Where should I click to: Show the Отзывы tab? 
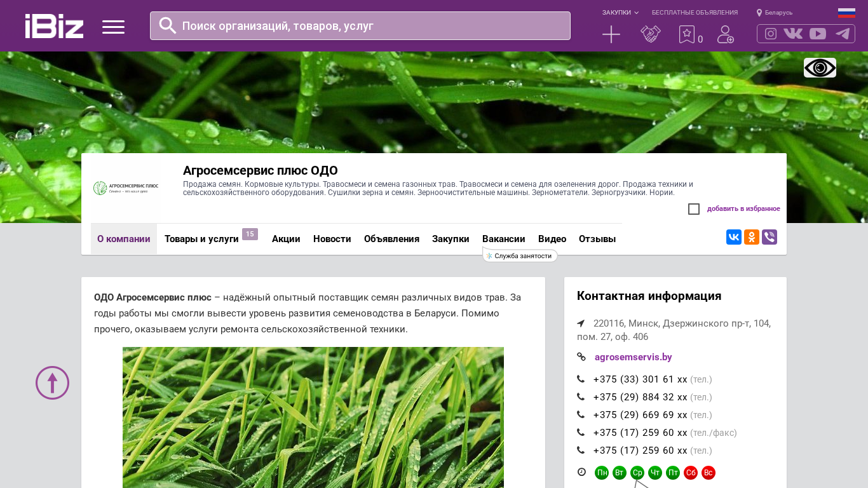(x=597, y=239)
